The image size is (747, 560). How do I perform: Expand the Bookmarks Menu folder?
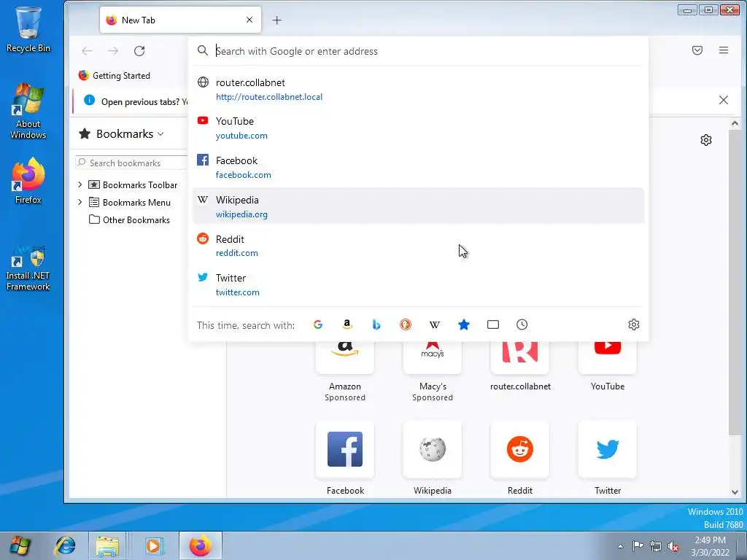tap(80, 203)
